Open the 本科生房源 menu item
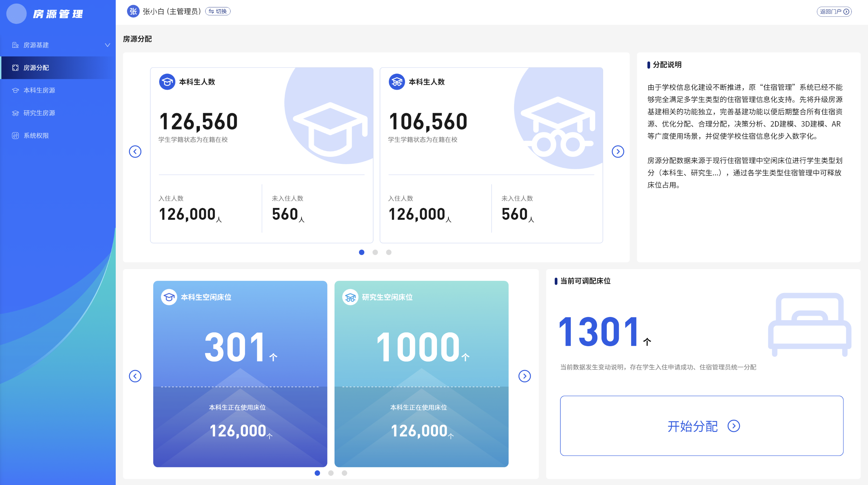 tap(58, 90)
